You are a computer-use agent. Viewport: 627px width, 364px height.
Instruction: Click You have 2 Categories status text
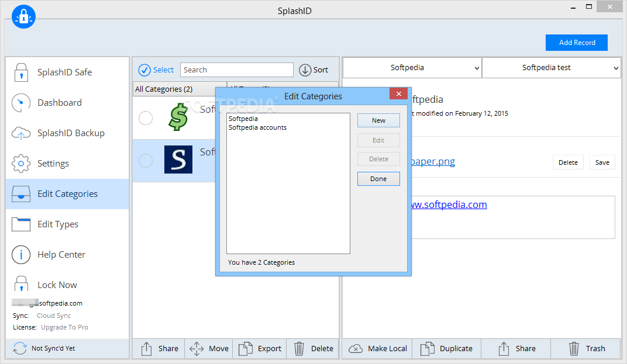point(261,262)
